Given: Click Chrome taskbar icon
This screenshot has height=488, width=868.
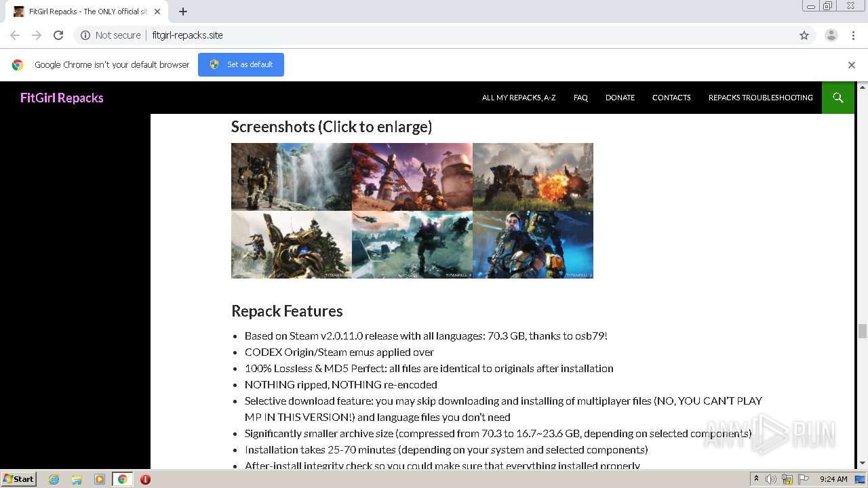Looking at the screenshot, I should 122,479.
